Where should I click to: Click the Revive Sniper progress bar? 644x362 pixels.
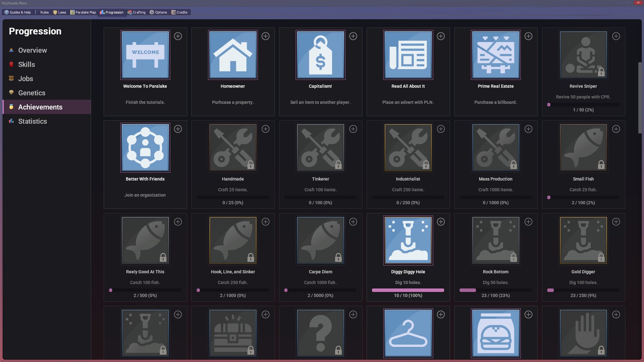[x=583, y=104]
